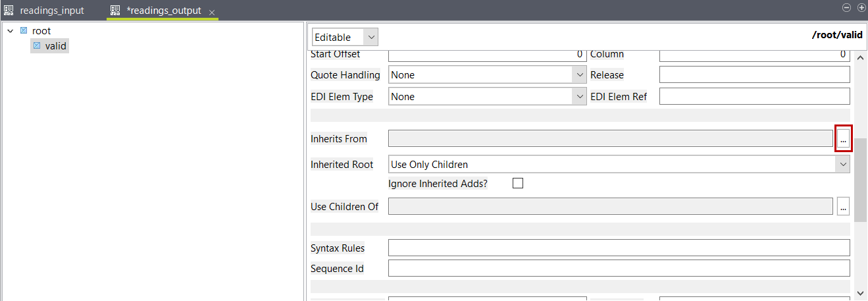Select the valid element icon in tree

tap(37, 46)
